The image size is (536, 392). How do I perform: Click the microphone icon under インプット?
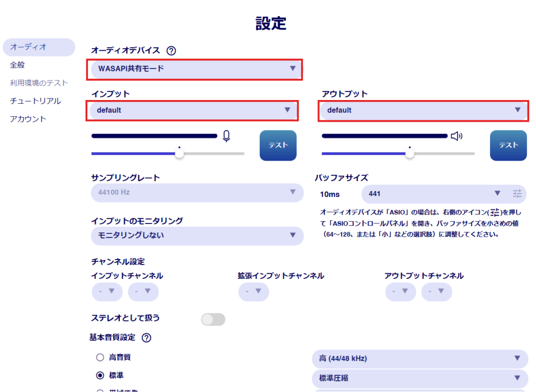pos(227,137)
